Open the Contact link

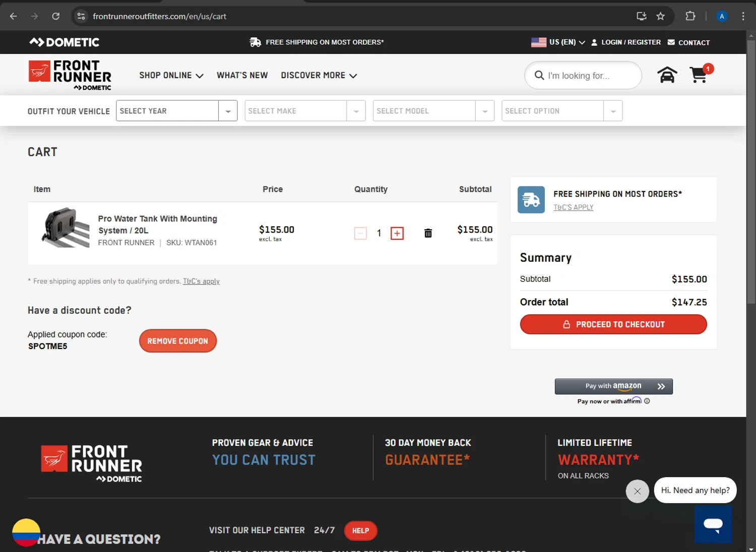click(x=688, y=42)
